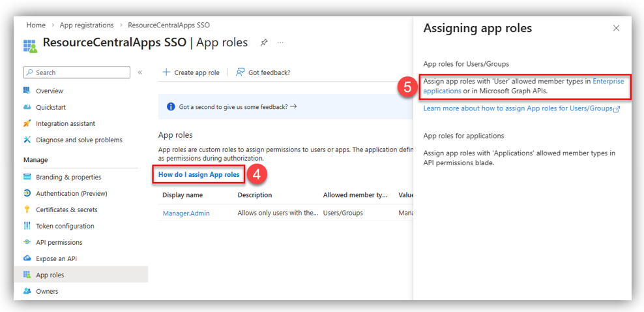Open Branding & properties settings
Image resolution: width=644 pixels, height=312 pixels.
[68, 177]
